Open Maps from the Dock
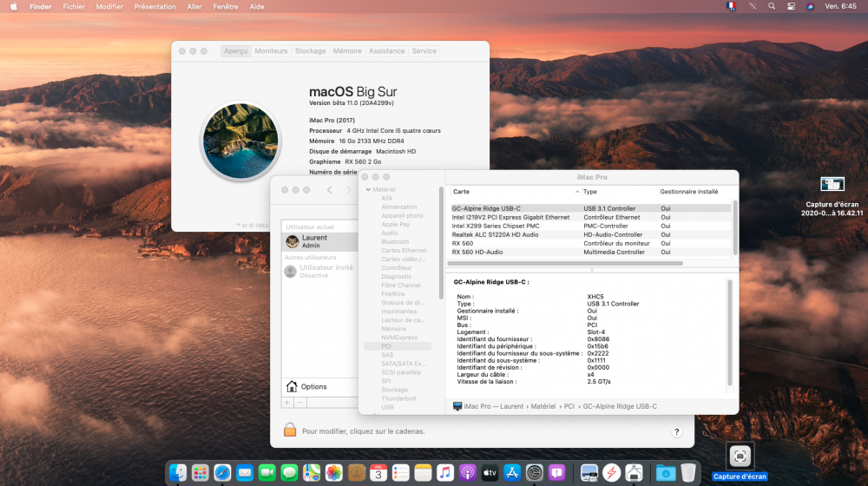 [312, 473]
